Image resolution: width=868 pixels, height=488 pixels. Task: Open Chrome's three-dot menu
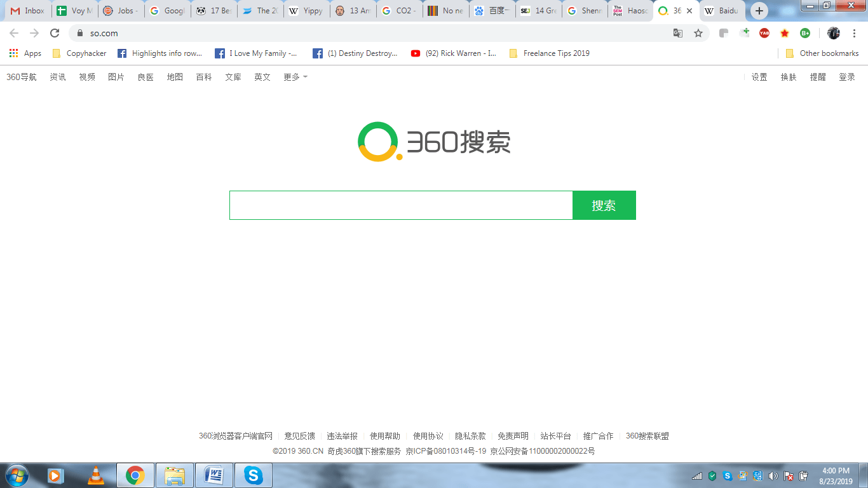coord(854,33)
